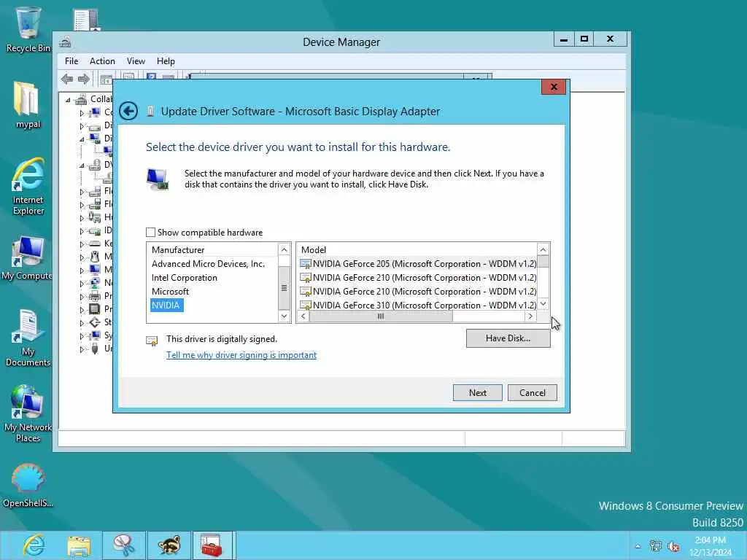Select the keyboard device category icon
747x560 pixels.
coord(95,244)
